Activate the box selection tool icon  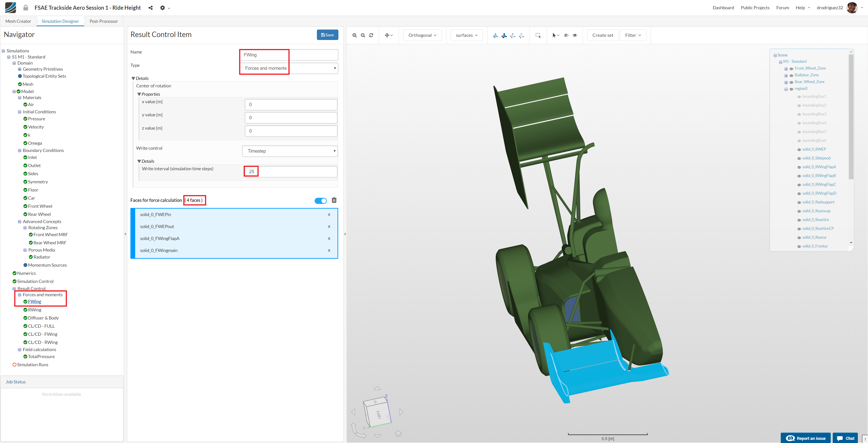(x=538, y=35)
